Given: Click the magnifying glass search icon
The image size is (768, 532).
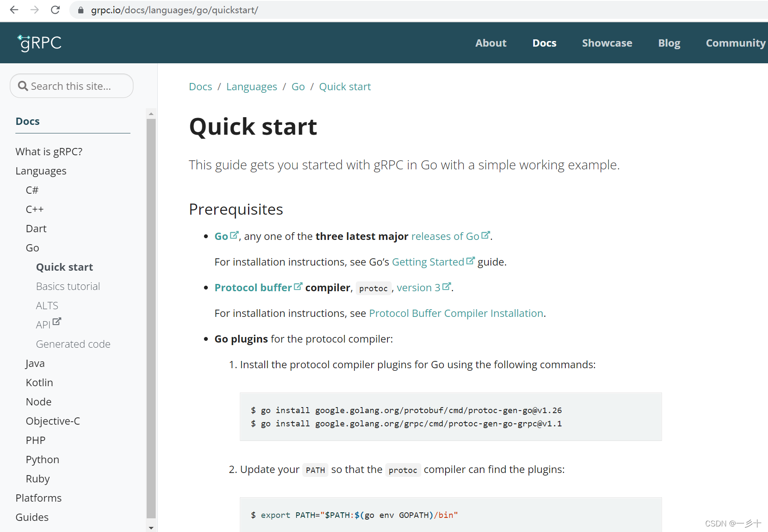Looking at the screenshot, I should [x=24, y=86].
